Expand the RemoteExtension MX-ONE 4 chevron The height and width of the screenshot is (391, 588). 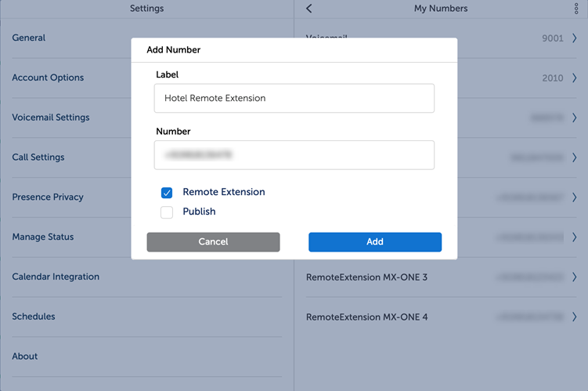point(574,317)
